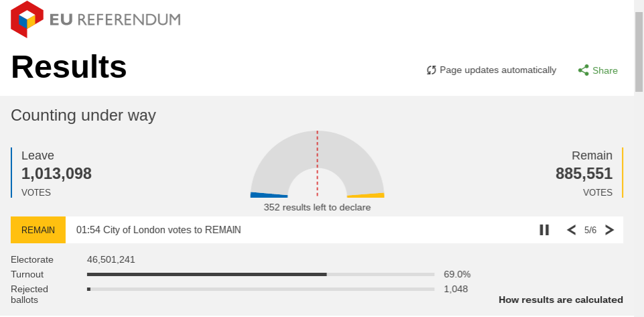
Task: Click the Remain vote total 885,551
Action: tap(584, 174)
